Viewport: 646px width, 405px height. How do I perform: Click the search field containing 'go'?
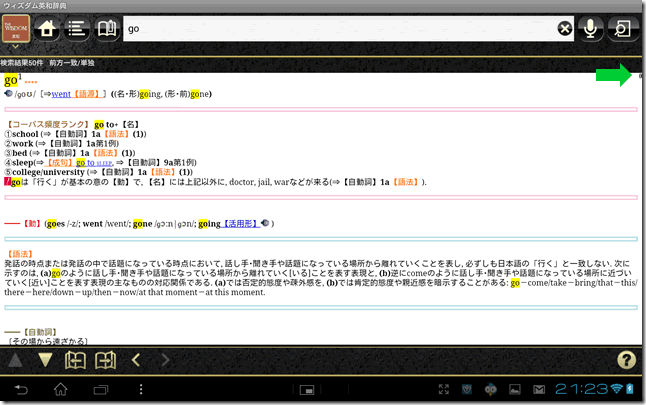pyautogui.click(x=340, y=29)
